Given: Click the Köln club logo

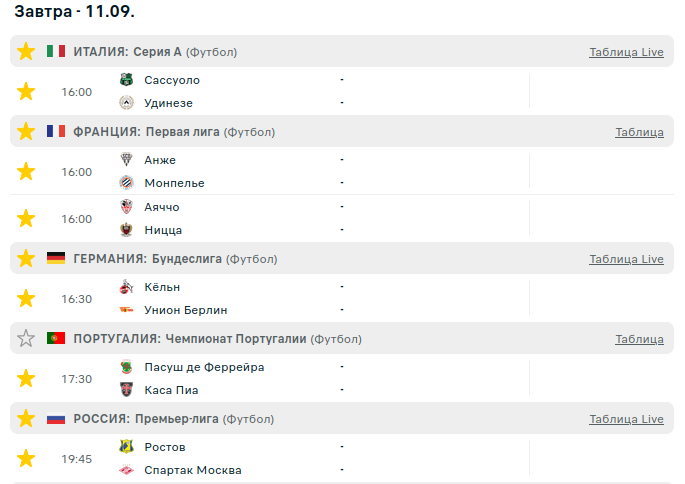Looking at the screenshot, I should pyautogui.click(x=126, y=287).
